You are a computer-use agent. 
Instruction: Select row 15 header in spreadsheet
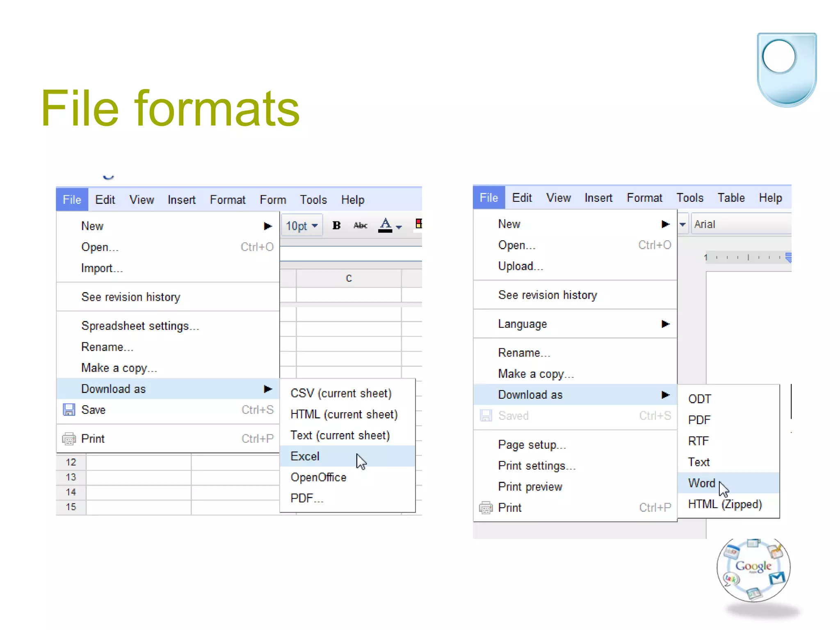[71, 507]
